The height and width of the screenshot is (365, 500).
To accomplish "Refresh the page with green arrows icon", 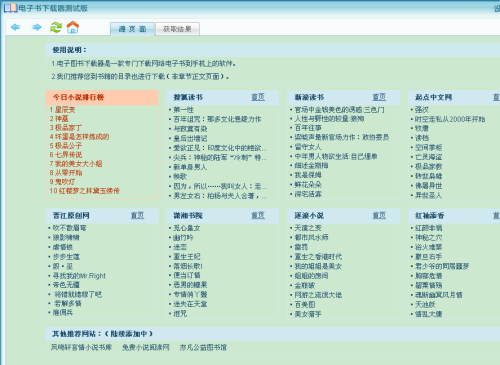I will [56, 27].
